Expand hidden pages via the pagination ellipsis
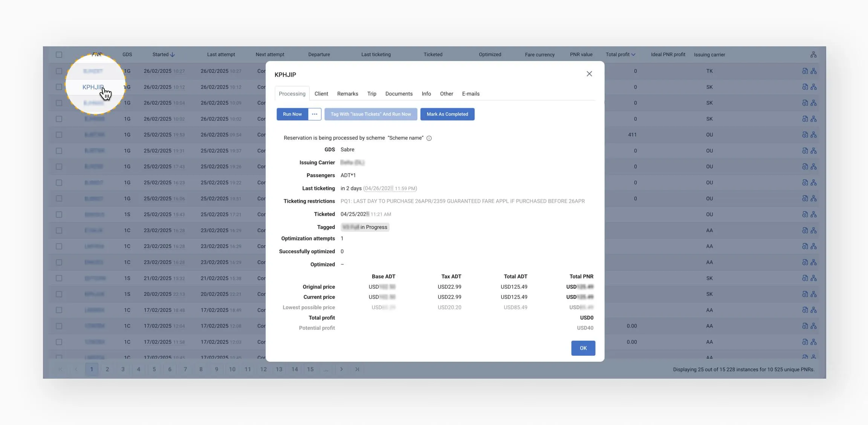Viewport: 868px width, 425px height. point(325,369)
